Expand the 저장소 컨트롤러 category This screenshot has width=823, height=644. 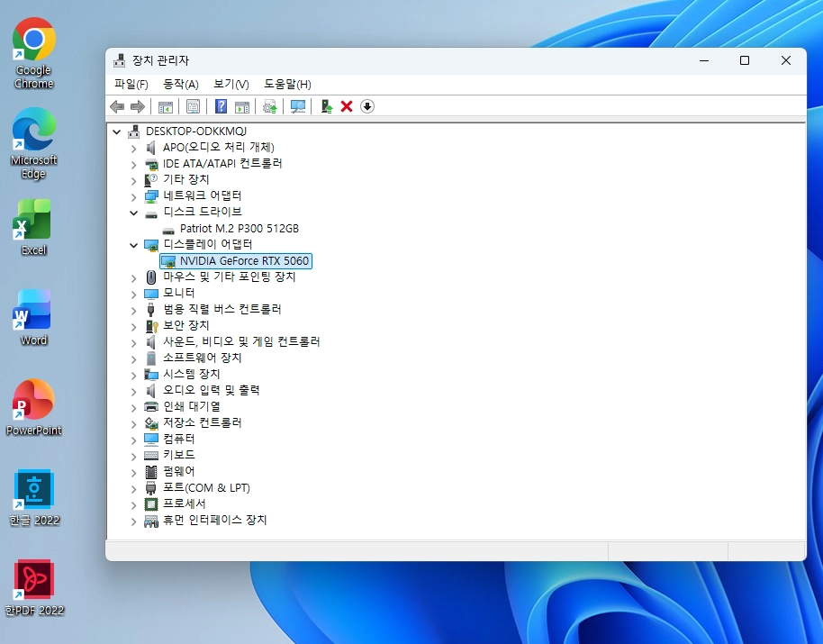134,424
